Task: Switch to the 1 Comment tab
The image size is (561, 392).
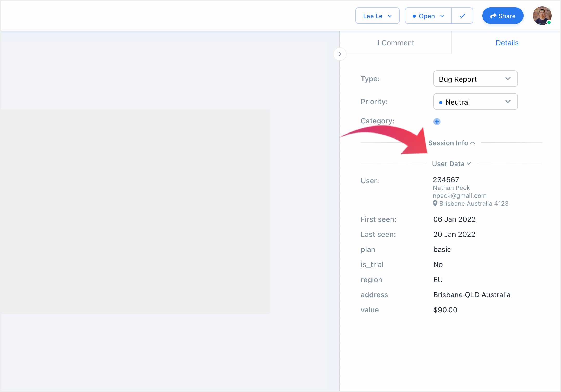Action: pyautogui.click(x=395, y=43)
